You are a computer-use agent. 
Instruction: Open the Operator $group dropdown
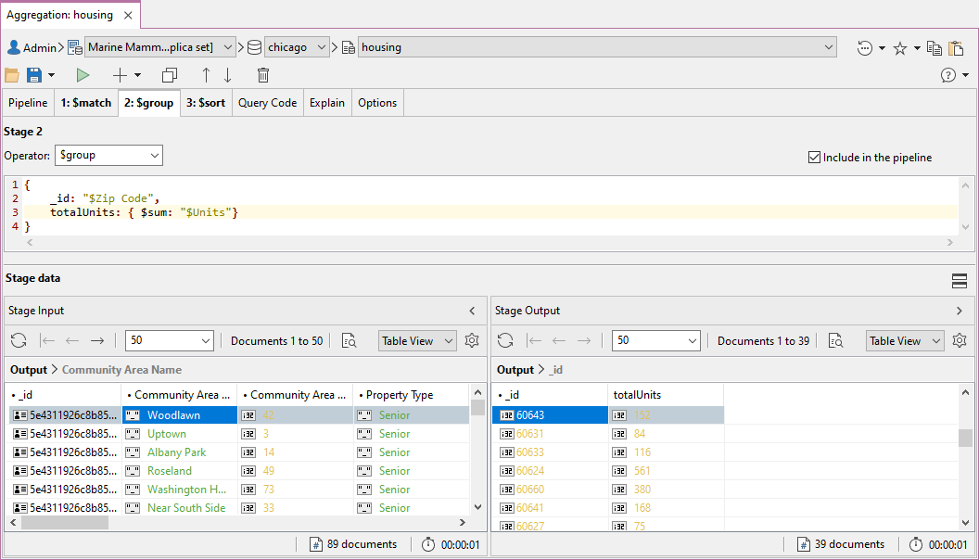[108, 155]
